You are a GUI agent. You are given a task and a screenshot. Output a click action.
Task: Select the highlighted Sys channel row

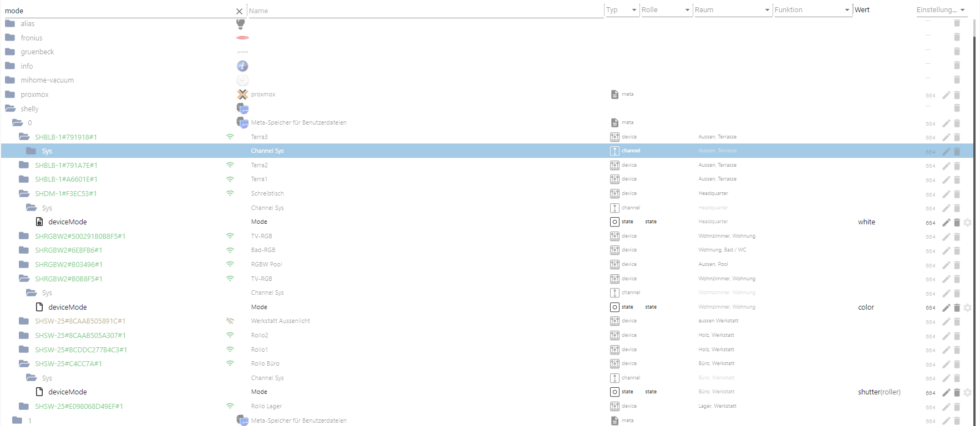(x=487, y=151)
